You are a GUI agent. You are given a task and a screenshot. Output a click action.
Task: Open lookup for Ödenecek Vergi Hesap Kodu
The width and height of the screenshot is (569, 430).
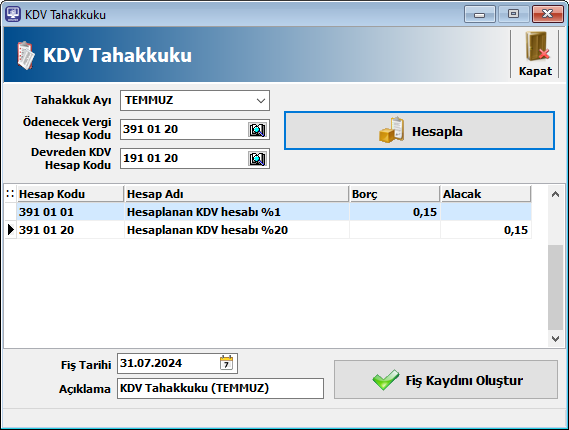[257, 130]
